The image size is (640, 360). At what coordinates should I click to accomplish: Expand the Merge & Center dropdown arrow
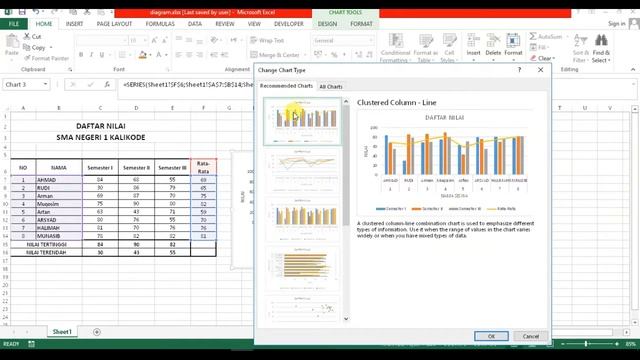click(304, 55)
